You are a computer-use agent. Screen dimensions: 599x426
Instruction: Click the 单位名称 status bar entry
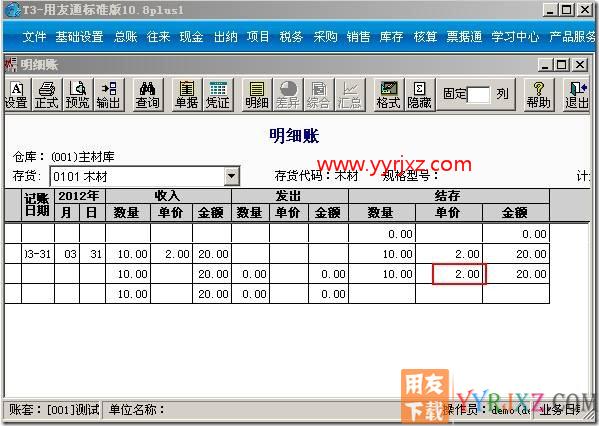click(137, 410)
